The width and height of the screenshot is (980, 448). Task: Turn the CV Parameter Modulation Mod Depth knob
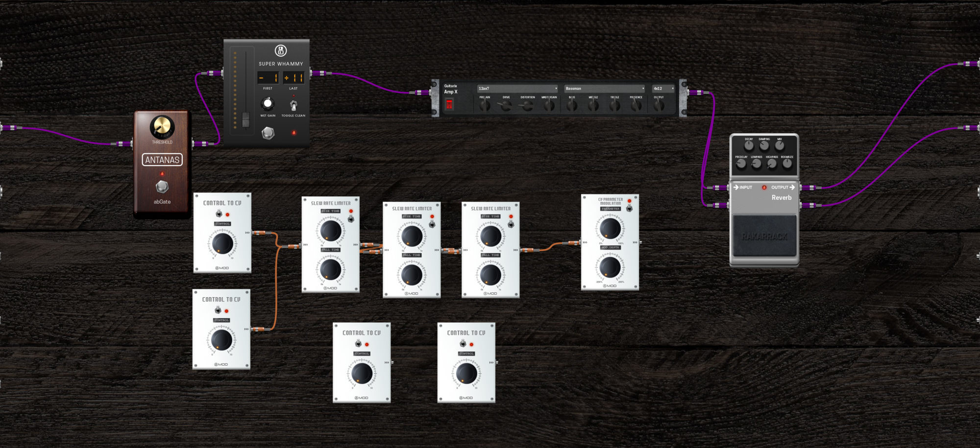pos(611,266)
